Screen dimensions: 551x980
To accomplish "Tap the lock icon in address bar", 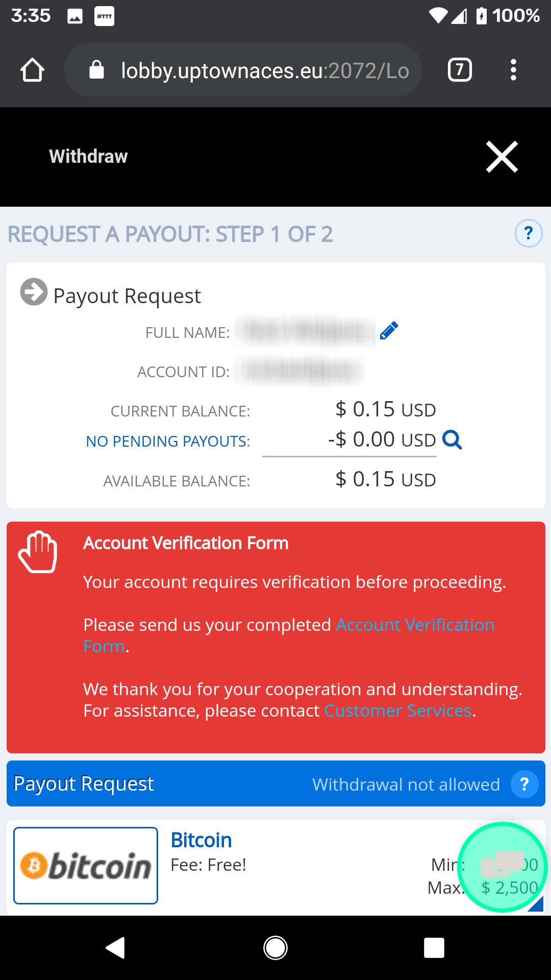I will [96, 70].
